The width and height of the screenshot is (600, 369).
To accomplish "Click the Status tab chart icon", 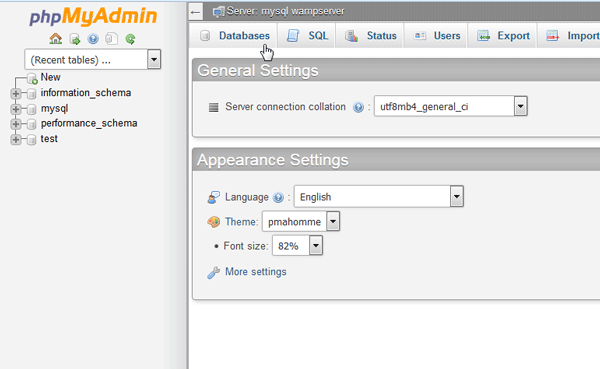I will 351,36.
